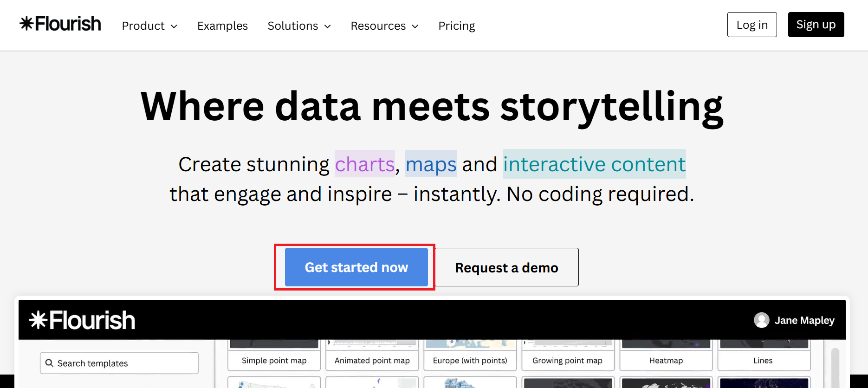
Task: Expand the Solutions dropdown menu
Action: click(x=299, y=26)
